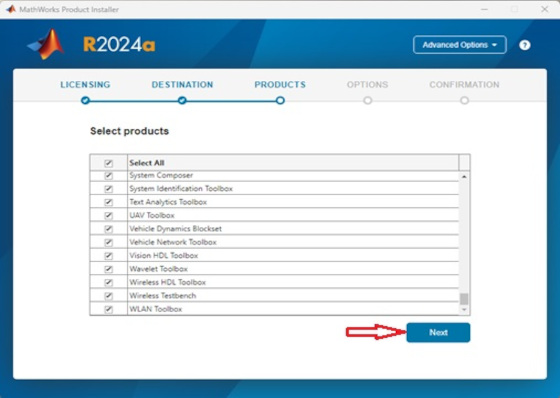Image resolution: width=560 pixels, height=398 pixels.
Task: Click the Select All header text
Action: [x=147, y=163]
